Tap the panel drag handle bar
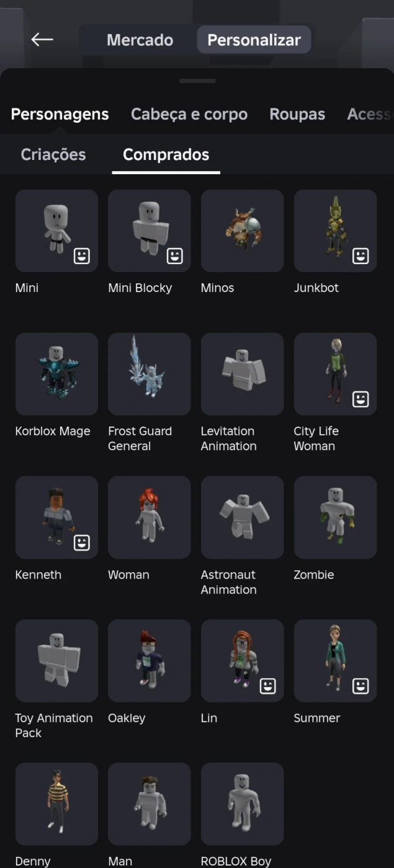This screenshot has height=868, width=394. (x=197, y=81)
